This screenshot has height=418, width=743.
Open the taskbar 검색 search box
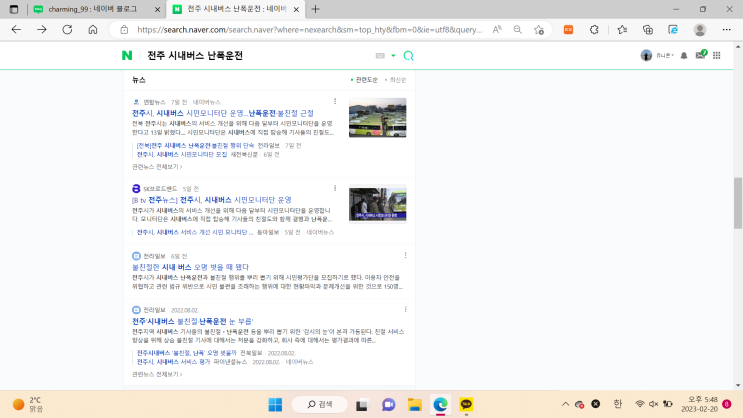[319, 404]
